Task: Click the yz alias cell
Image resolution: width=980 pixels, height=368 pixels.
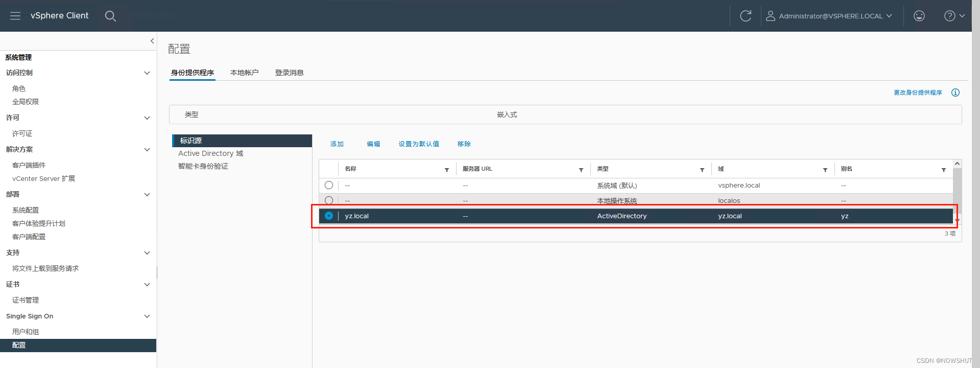Action: coord(845,216)
